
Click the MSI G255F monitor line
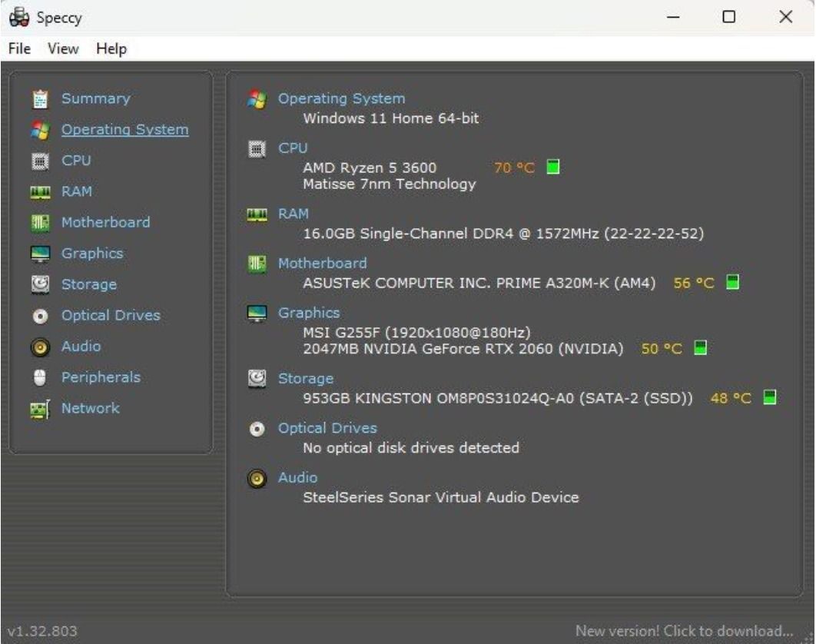(417, 332)
